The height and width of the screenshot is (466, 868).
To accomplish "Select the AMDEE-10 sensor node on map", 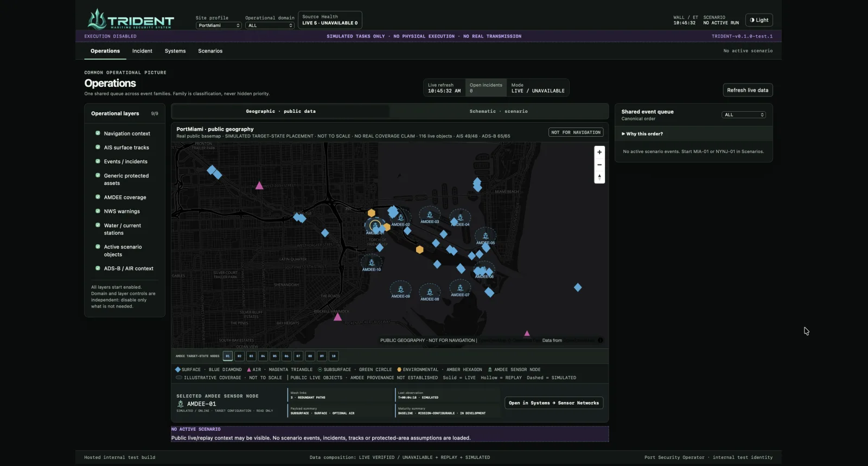I will coord(372,263).
